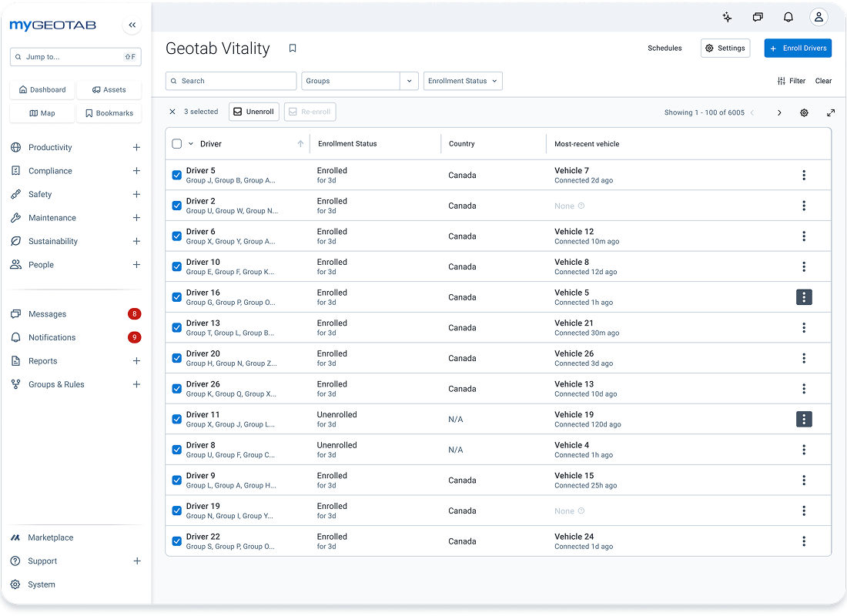Open the Enrollment Status filter dropdown
The height and width of the screenshot is (616, 847).
pos(463,81)
